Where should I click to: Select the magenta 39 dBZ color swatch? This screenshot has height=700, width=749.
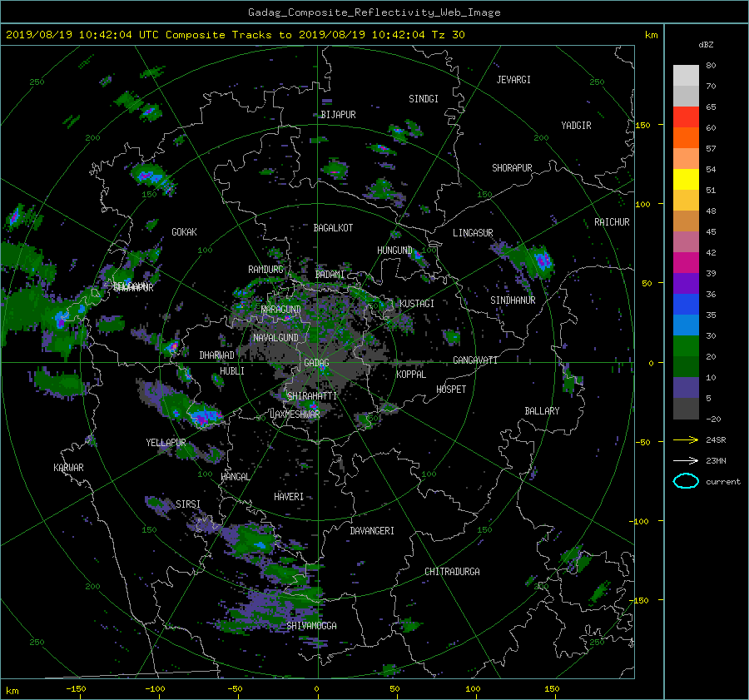tap(686, 263)
